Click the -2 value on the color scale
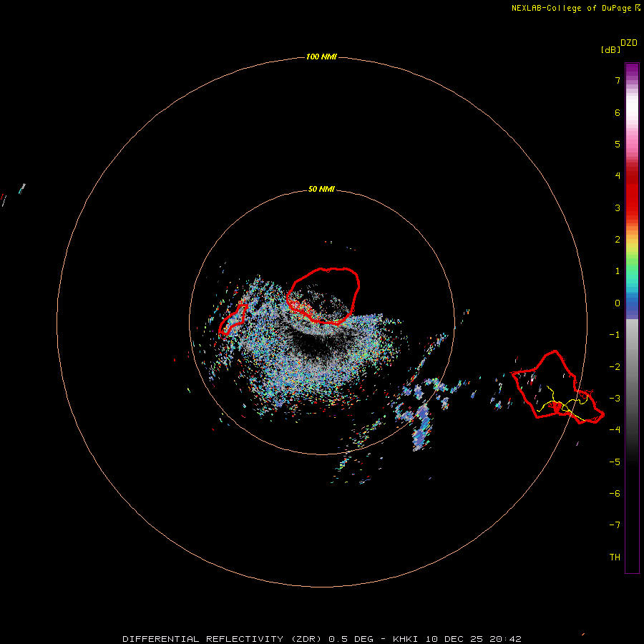This screenshot has height=644, width=644. [615, 367]
